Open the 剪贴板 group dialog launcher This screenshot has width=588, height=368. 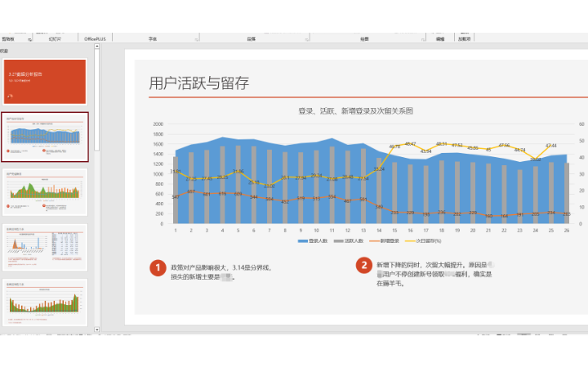(x=29, y=39)
